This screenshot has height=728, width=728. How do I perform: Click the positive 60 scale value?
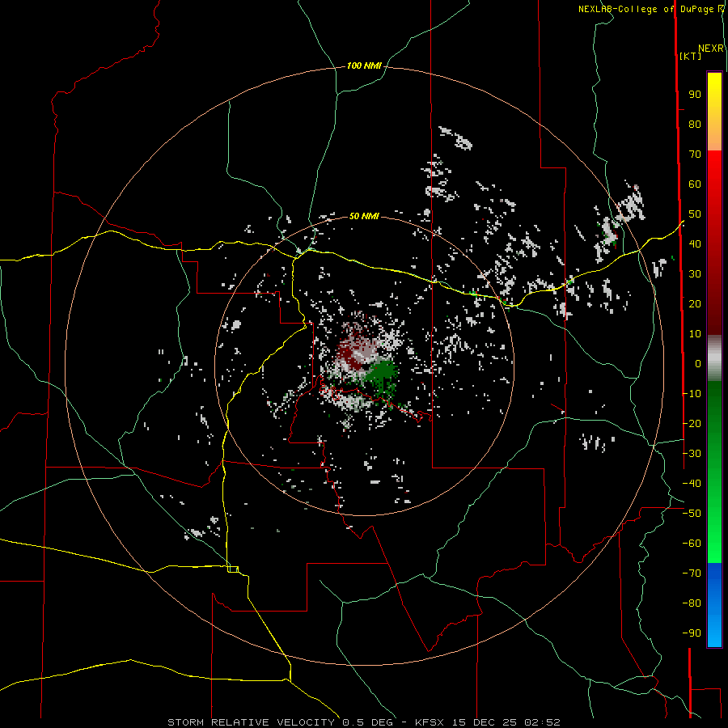pyautogui.click(x=695, y=184)
